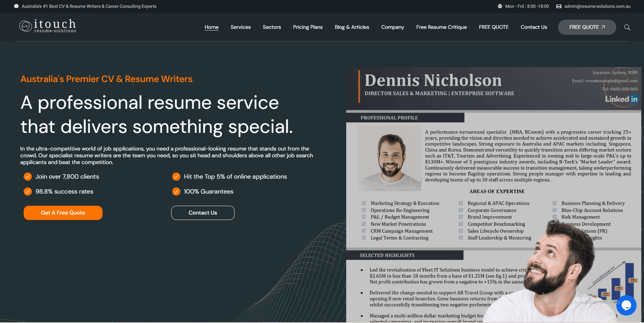Navigate to Pricing Plans

(308, 27)
